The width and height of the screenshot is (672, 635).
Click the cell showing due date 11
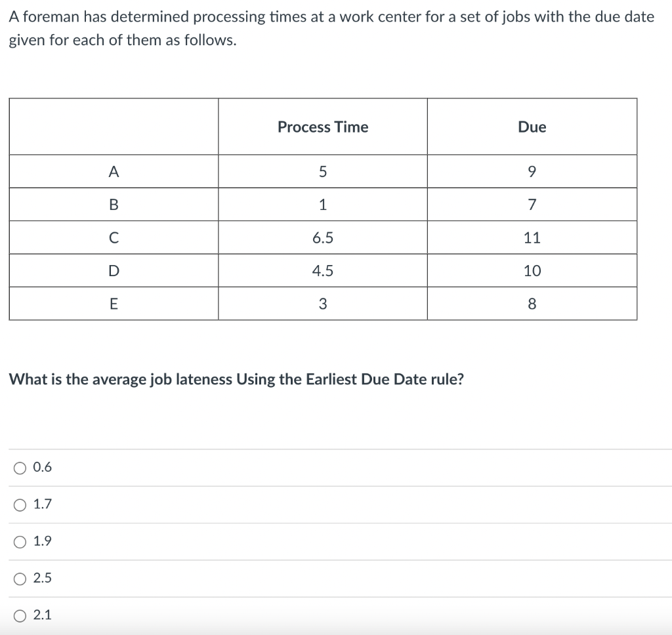532,237
